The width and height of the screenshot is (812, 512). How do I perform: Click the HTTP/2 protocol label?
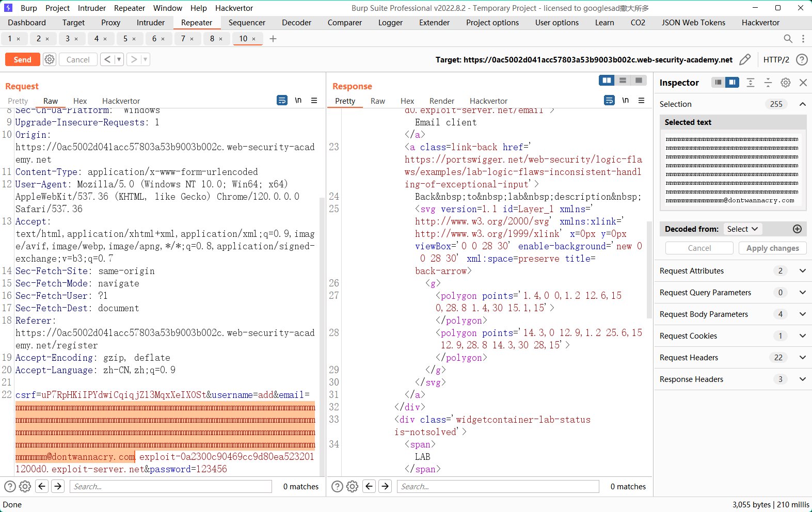pyautogui.click(x=776, y=60)
